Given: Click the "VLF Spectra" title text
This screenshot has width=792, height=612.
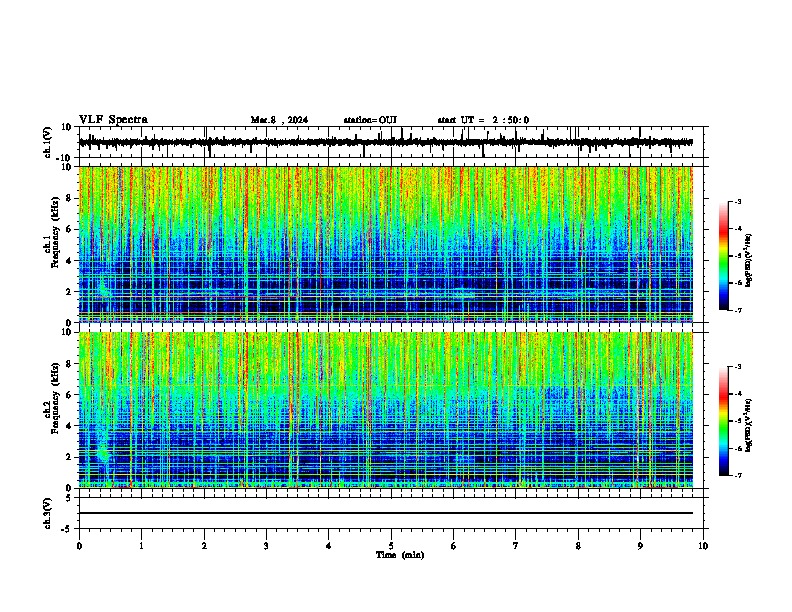Looking at the screenshot, I should pos(113,120).
